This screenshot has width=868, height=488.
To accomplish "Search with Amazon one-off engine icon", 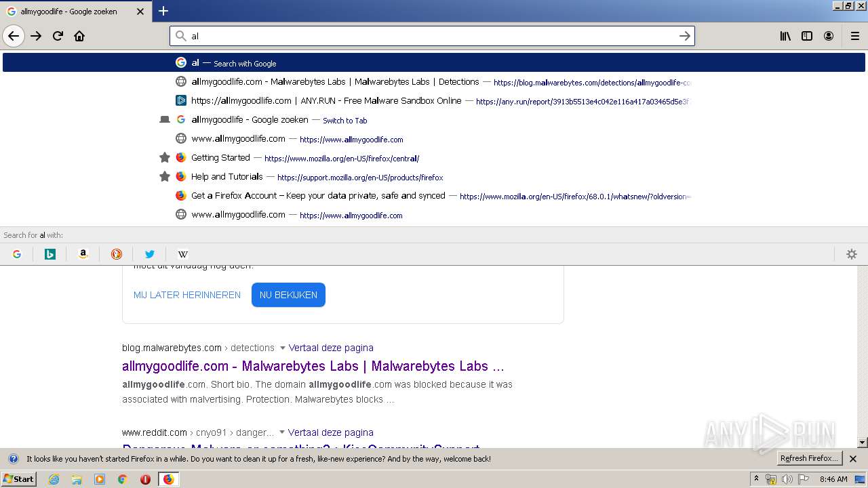I will pos(83,254).
